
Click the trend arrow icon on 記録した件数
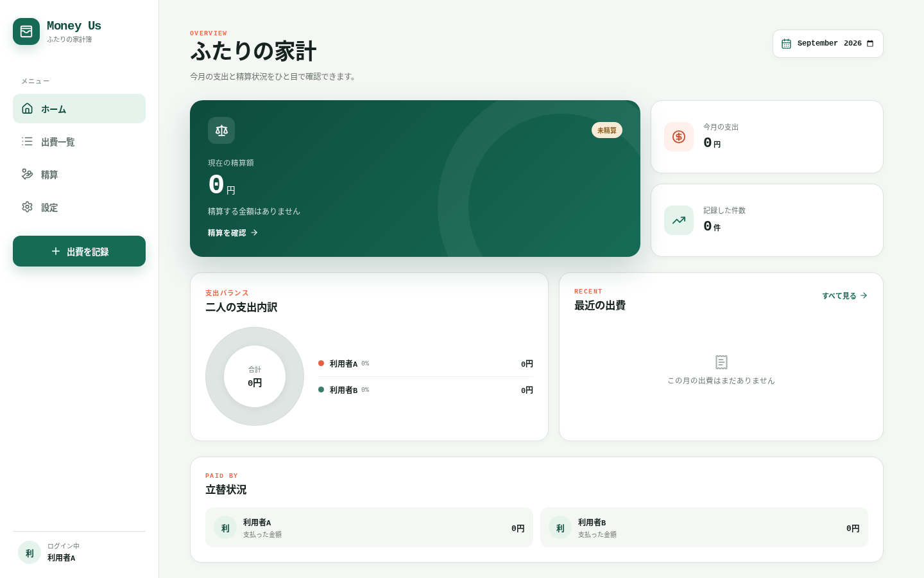[679, 220]
